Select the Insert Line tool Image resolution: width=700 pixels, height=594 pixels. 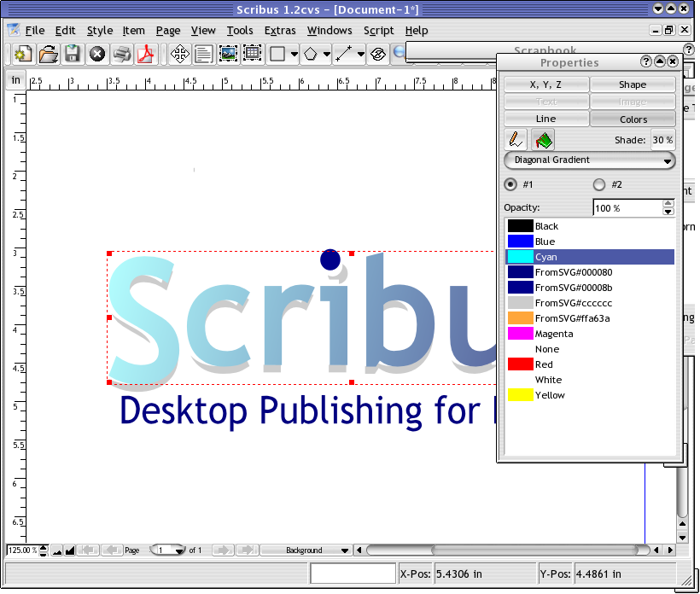(x=344, y=55)
